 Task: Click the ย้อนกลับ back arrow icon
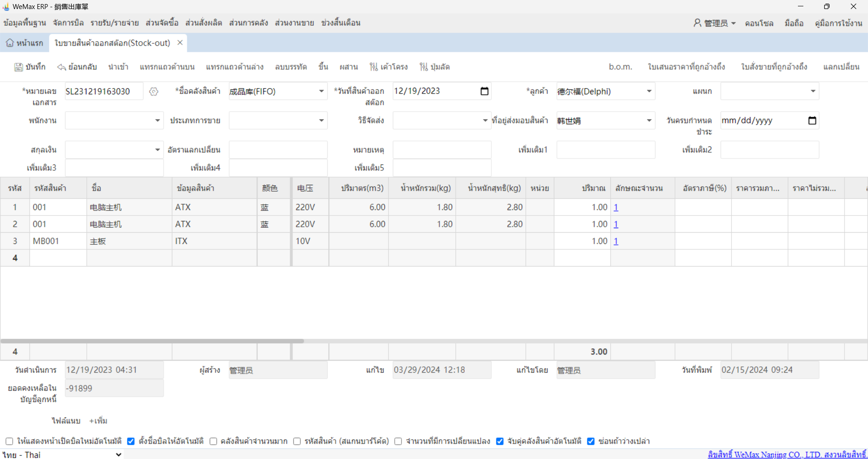click(x=61, y=67)
